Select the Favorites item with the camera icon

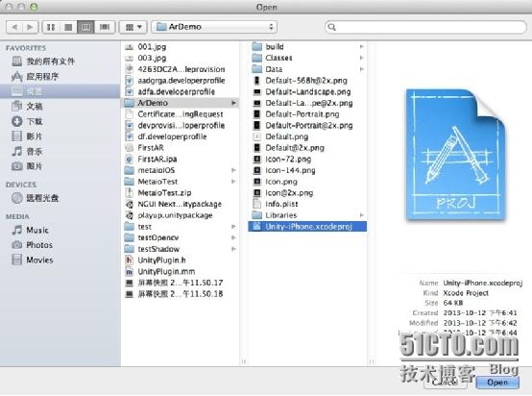pyautogui.click(x=60, y=166)
